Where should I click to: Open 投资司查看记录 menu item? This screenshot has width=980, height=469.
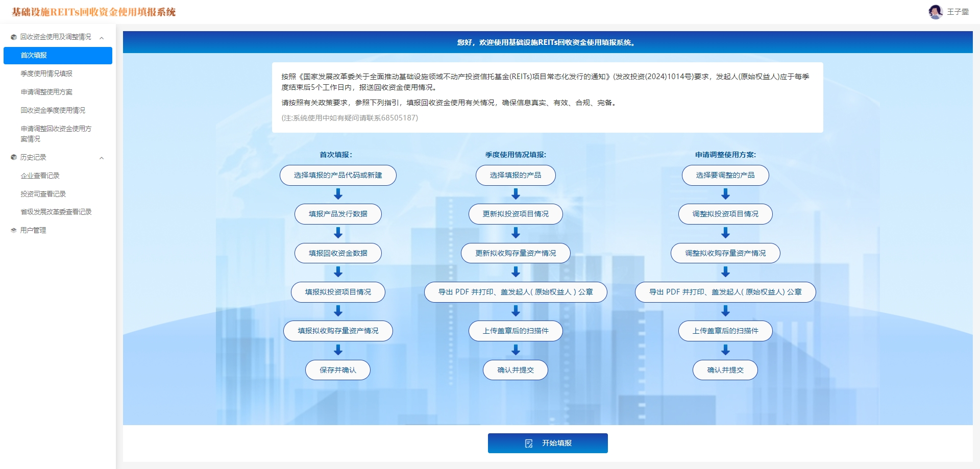click(43, 194)
